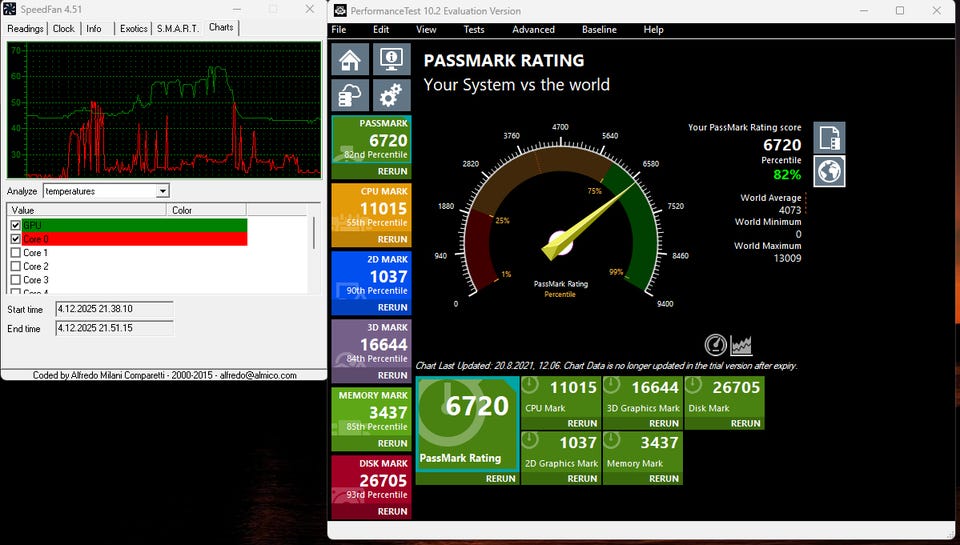Screen dimensions: 960x545
Task: Open the Tests menu
Action: click(474, 29)
